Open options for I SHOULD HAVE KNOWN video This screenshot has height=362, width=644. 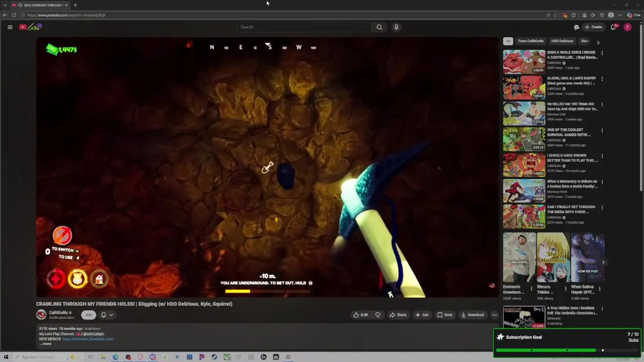pyautogui.click(x=602, y=156)
